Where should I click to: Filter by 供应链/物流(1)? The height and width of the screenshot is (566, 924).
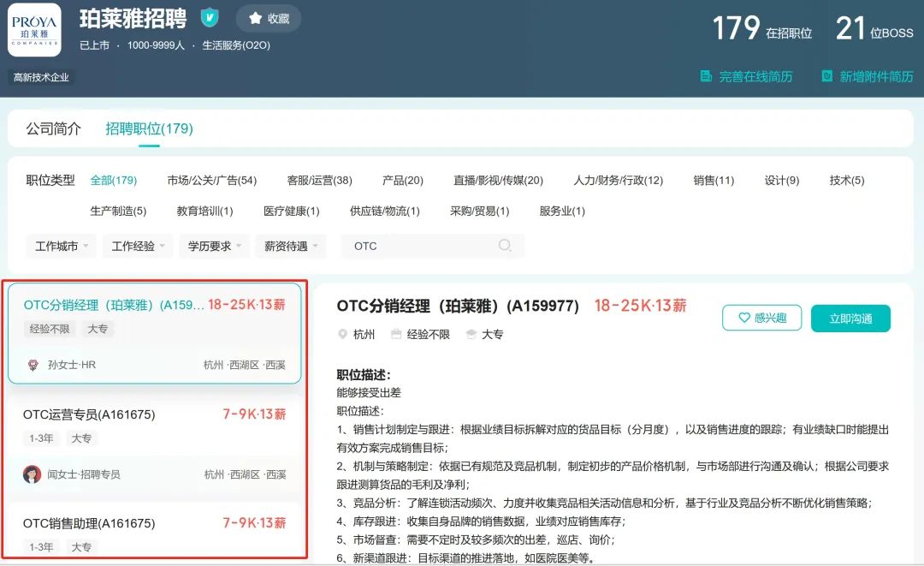click(x=384, y=211)
